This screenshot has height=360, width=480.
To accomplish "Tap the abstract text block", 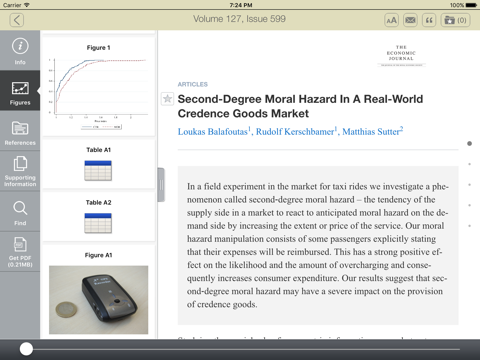I will click(x=318, y=245).
